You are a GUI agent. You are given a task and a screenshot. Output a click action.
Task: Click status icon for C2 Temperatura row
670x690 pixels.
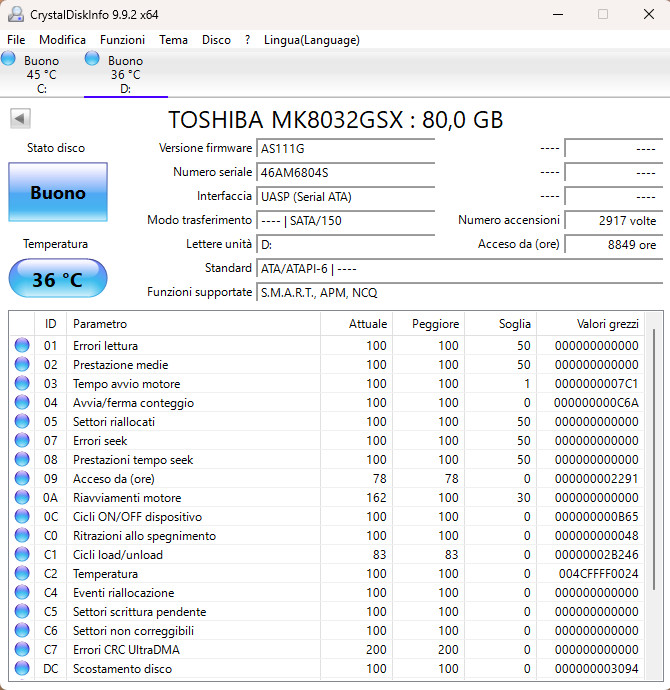coord(22,573)
